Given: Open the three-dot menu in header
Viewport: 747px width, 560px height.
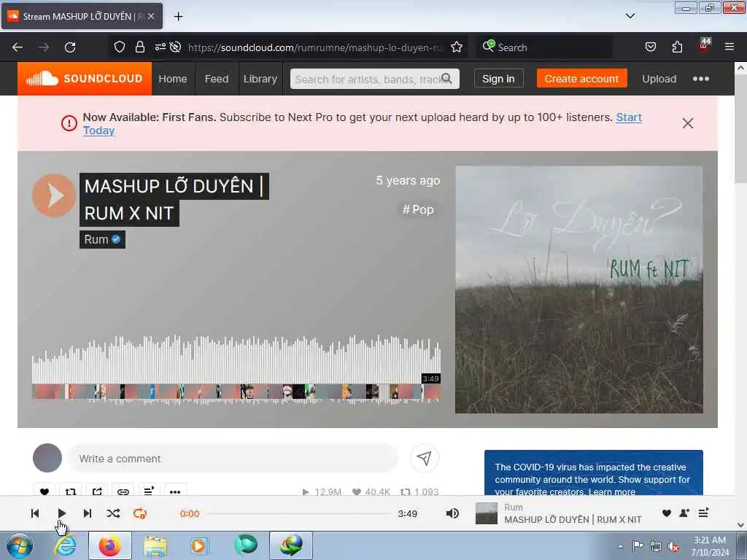Looking at the screenshot, I should [700, 79].
